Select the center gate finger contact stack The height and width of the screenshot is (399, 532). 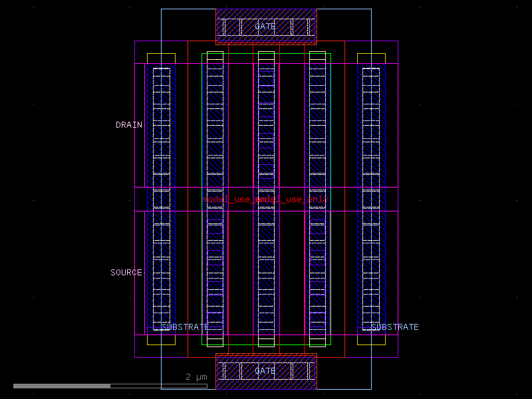click(265, 199)
